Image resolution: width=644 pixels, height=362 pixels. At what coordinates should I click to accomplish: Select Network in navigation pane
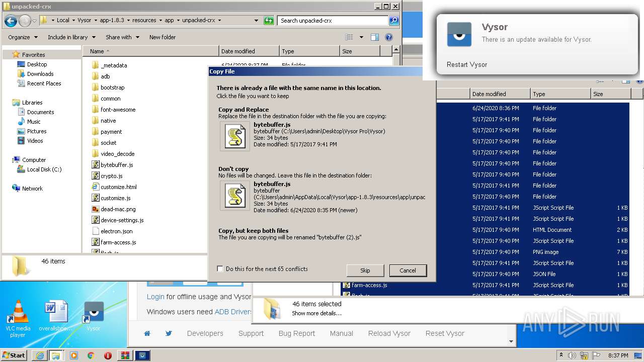(x=32, y=189)
